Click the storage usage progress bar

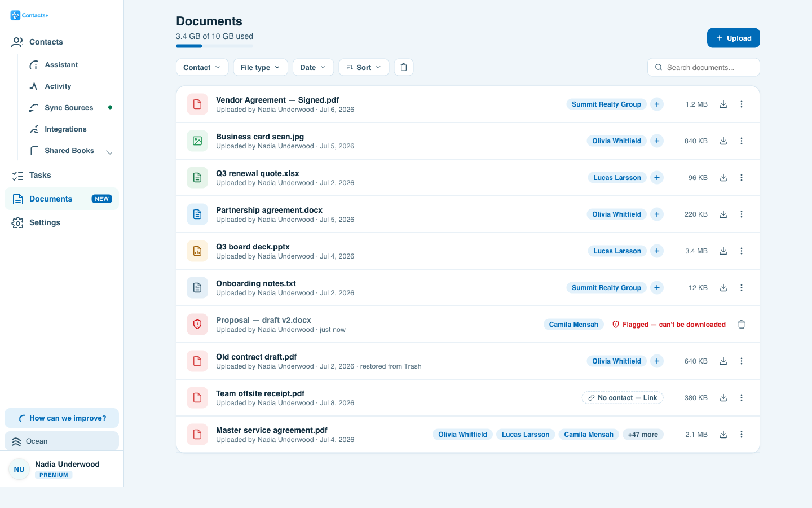214,46
